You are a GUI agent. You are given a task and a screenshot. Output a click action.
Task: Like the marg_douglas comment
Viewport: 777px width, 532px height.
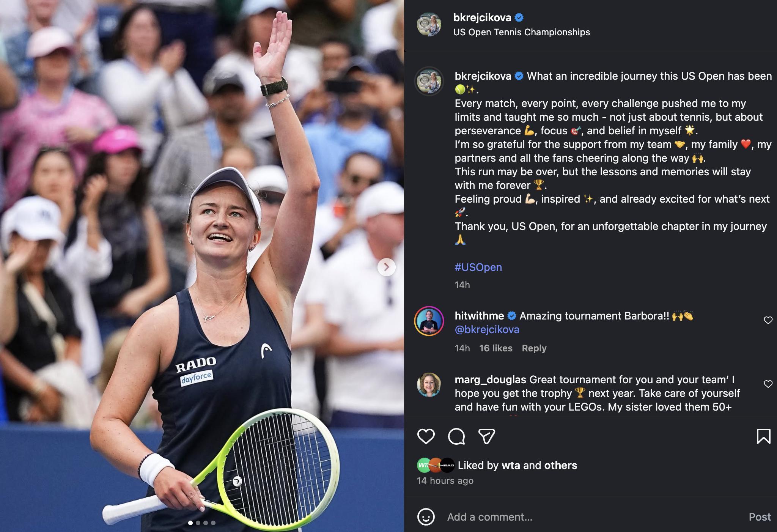pos(768,384)
